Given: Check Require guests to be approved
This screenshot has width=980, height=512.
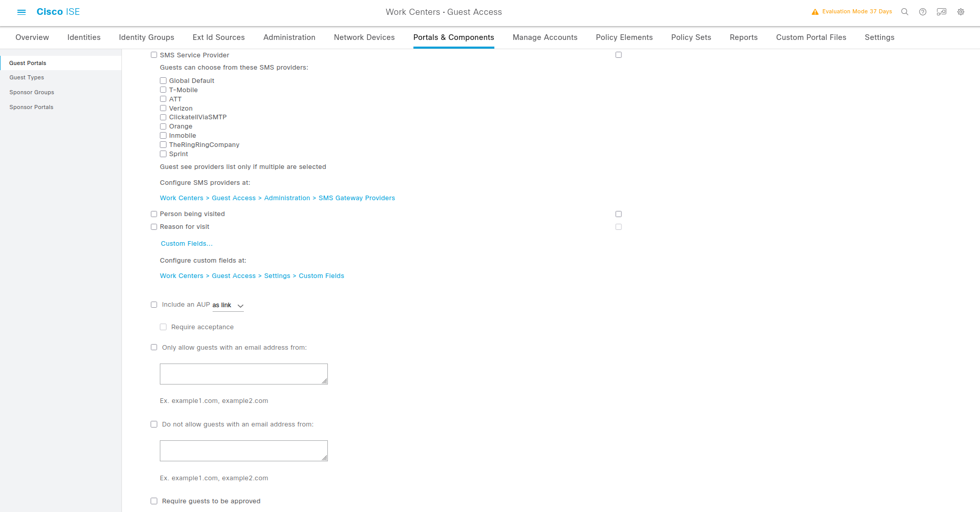Looking at the screenshot, I should (x=154, y=501).
